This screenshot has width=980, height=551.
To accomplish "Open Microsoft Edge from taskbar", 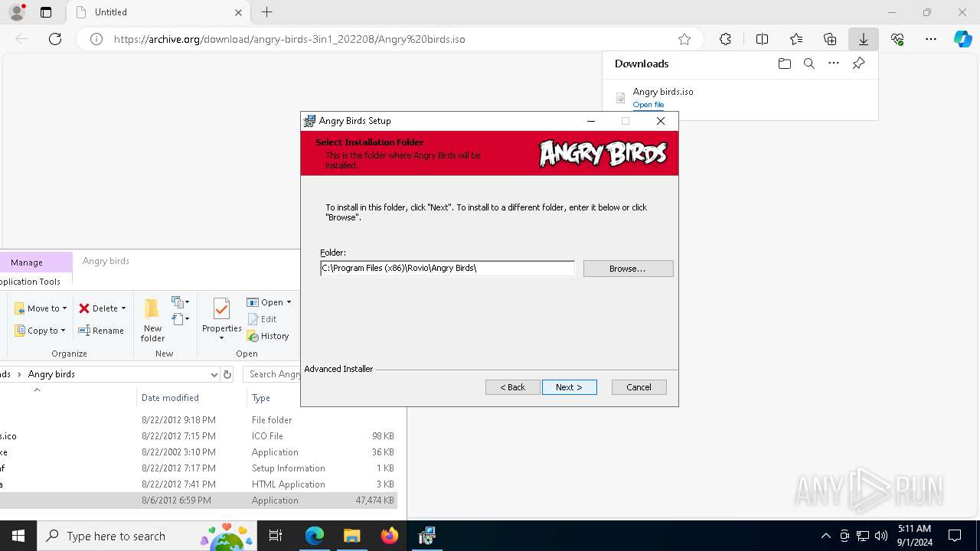I will pyautogui.click(x=315, y=536).
